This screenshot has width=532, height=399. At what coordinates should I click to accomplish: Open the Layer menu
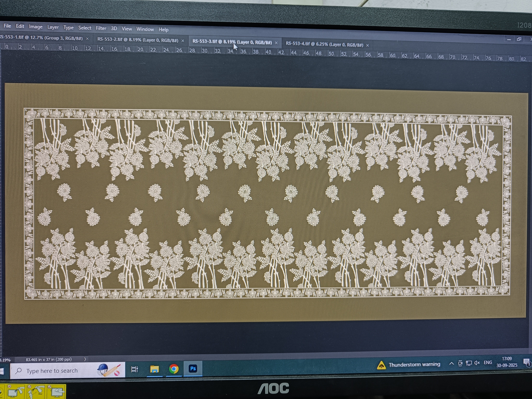53,27
